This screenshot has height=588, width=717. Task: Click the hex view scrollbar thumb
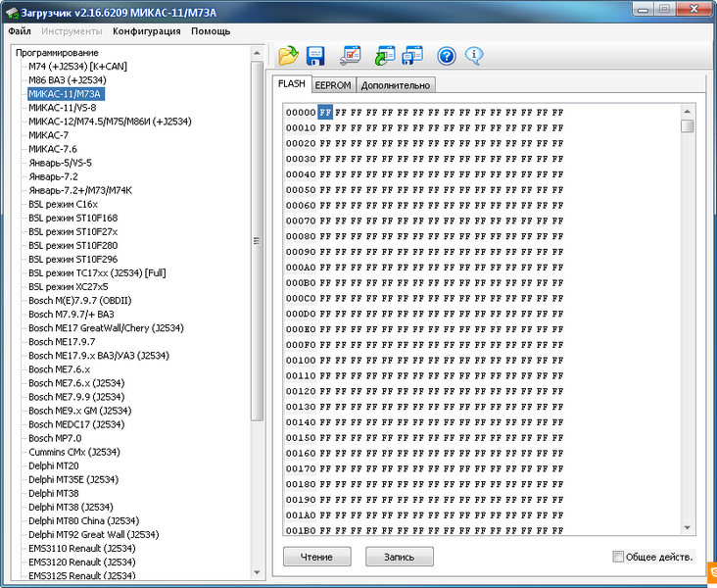[x=688, y=125]
